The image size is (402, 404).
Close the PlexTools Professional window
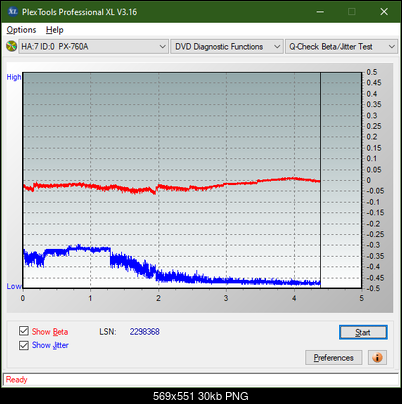coord(384,12)
